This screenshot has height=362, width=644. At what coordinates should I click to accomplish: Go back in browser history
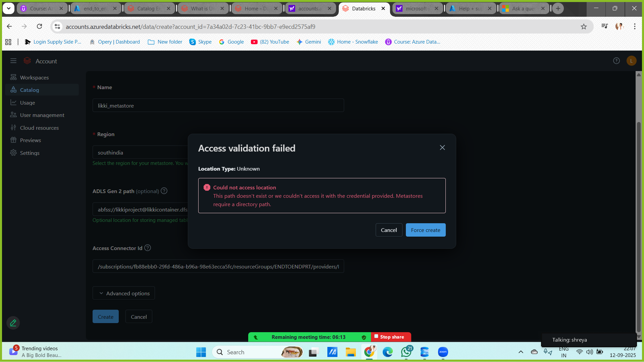(9, 26)
